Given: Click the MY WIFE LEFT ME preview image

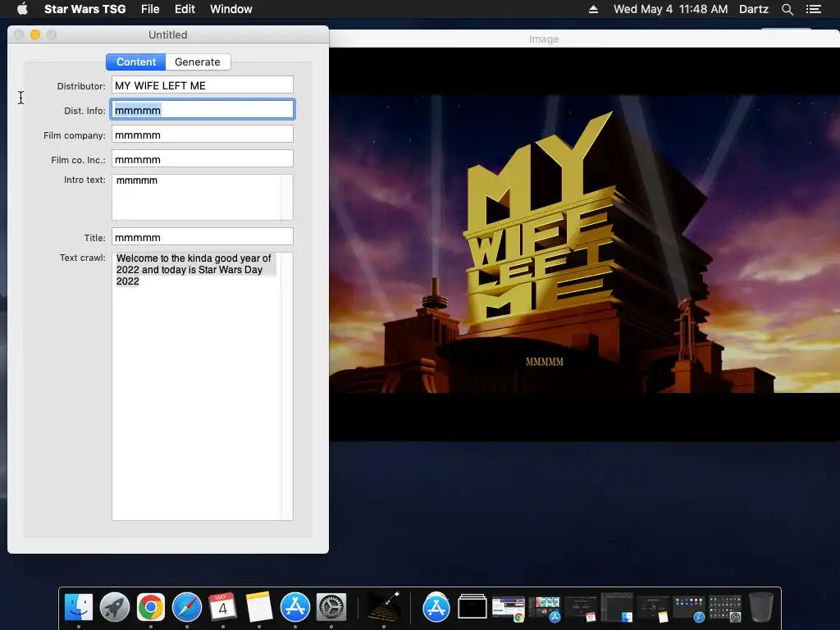Looking at the screenshot, I should tap(584, 244).
